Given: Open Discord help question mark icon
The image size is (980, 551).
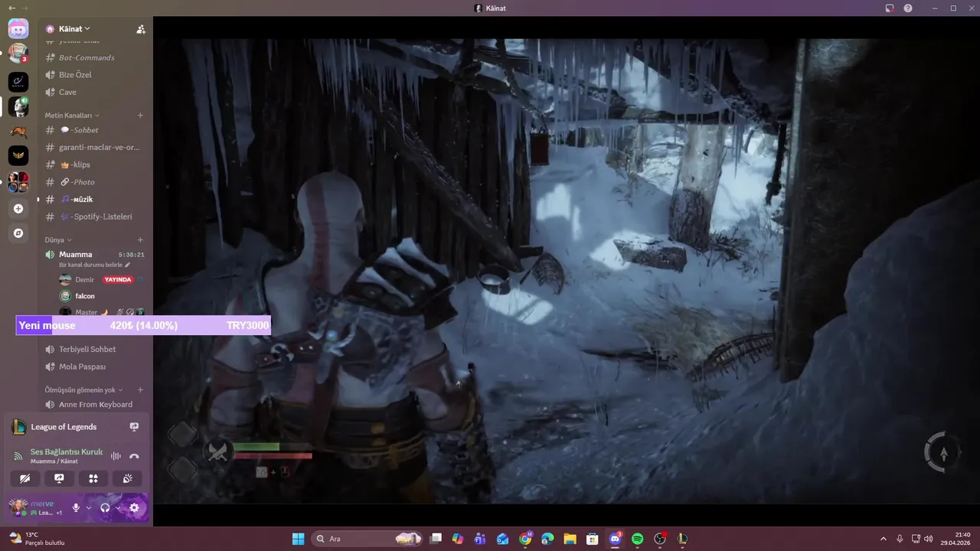Looking at the screenshot, I should point(908,8).
